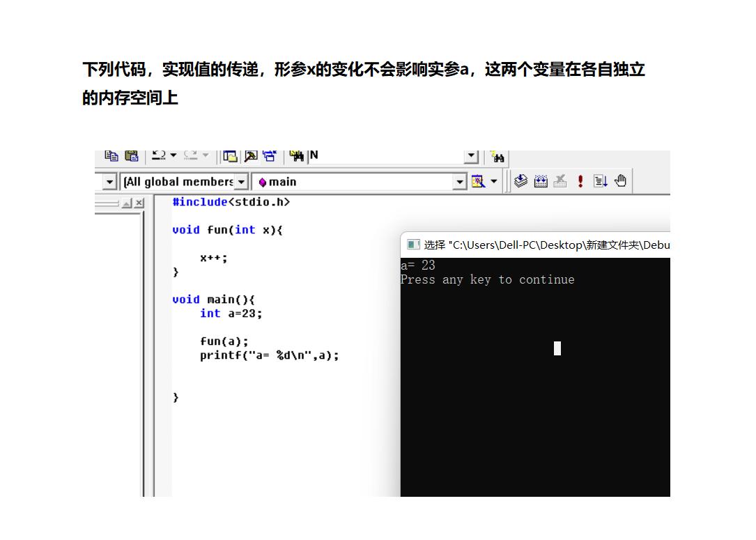756x540 pixels.
Task: Click the grayed Stop Build icon
Action: [x=560, y=180]
